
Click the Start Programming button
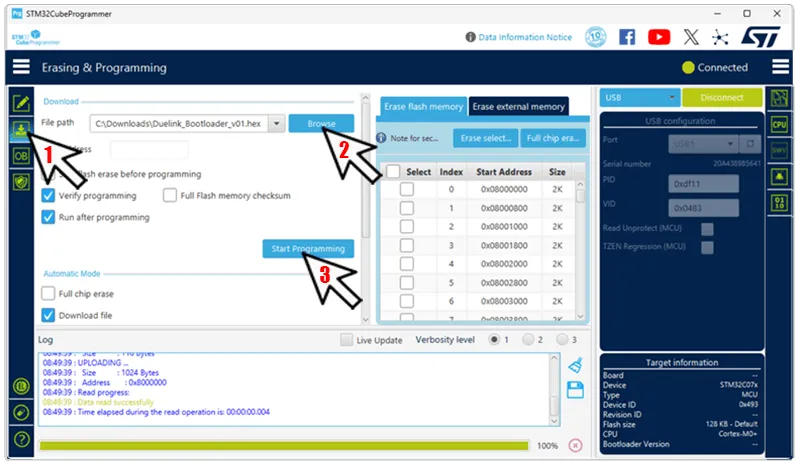pos(308,249)
